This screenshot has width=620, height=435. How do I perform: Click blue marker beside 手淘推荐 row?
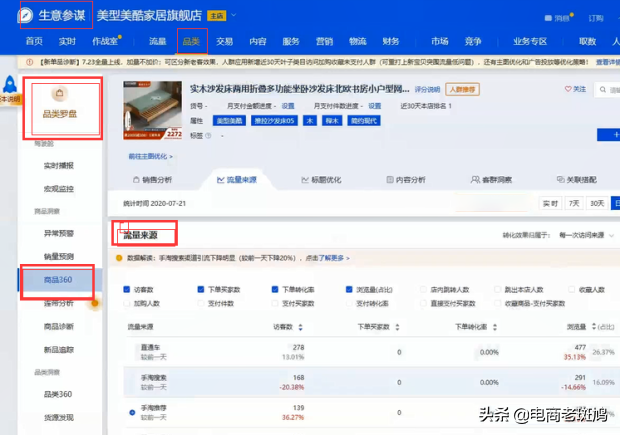coord(132,412)
